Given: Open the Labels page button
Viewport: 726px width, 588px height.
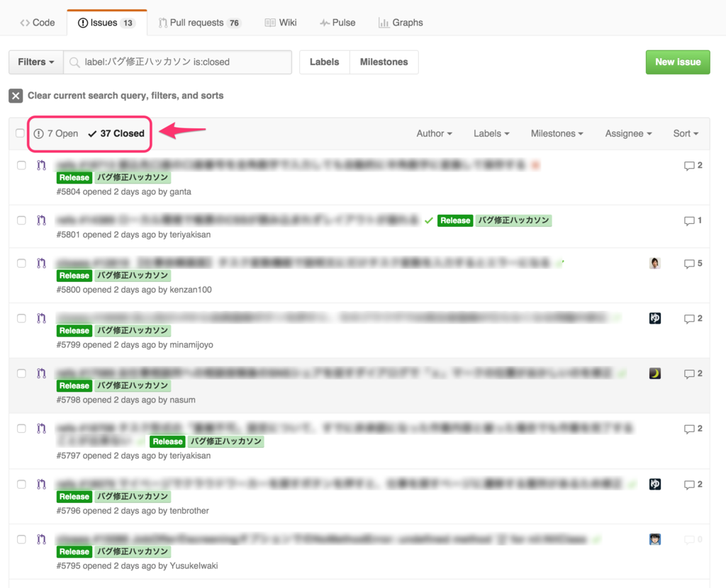Looking at the screenshot, I should click(x=325, y=62).
